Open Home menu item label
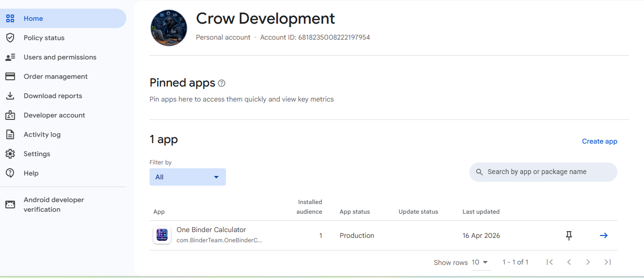Viewport: 644px width, 278px height. (33, 18)
